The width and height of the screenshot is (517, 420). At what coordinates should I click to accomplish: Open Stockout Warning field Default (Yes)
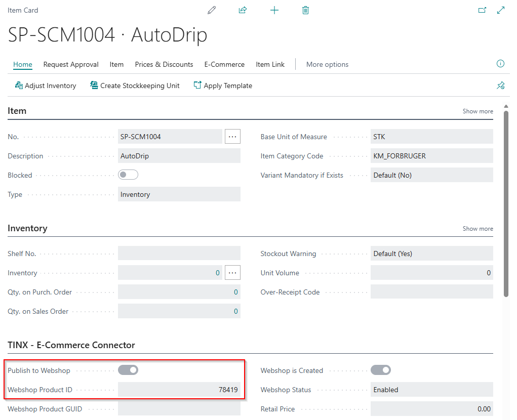click(x=432, y=254)
